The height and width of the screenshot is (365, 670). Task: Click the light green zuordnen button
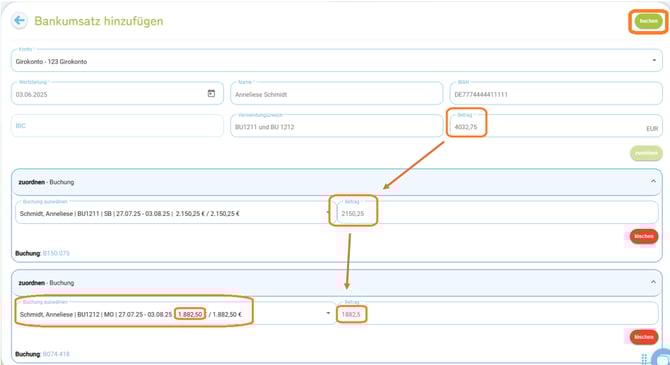pyautogui.click(x=646, y=153)
